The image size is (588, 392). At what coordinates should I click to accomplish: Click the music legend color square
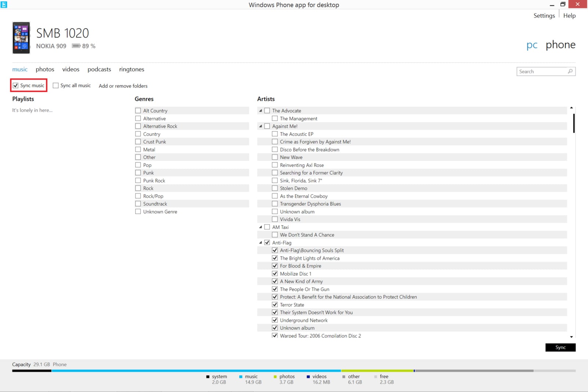coord(241,377)
